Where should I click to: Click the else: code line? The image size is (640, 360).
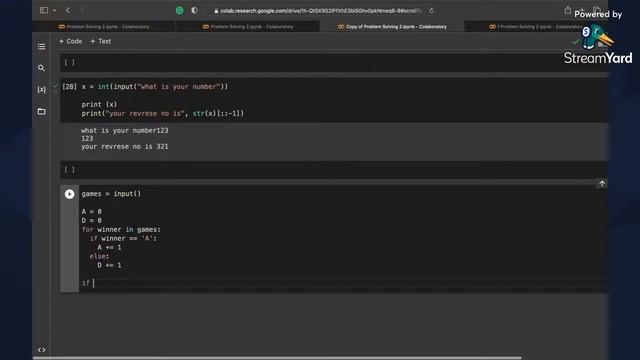(99, 256)
